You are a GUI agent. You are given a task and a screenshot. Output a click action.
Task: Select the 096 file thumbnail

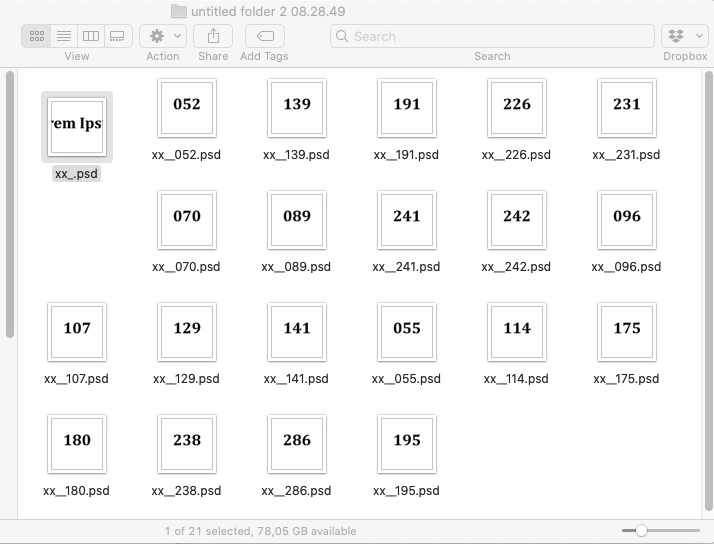point(627,220)
